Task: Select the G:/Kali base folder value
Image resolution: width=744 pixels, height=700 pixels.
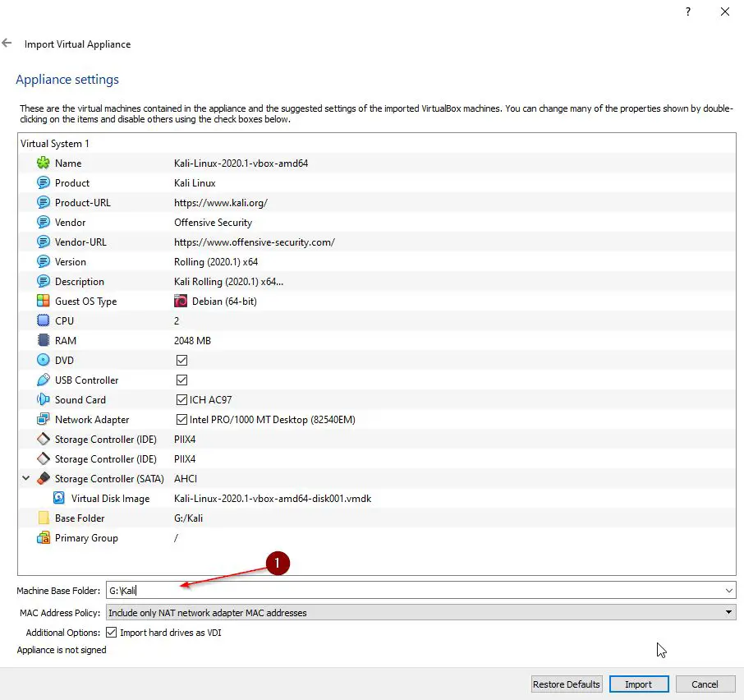Action: [x=188, y=518]
